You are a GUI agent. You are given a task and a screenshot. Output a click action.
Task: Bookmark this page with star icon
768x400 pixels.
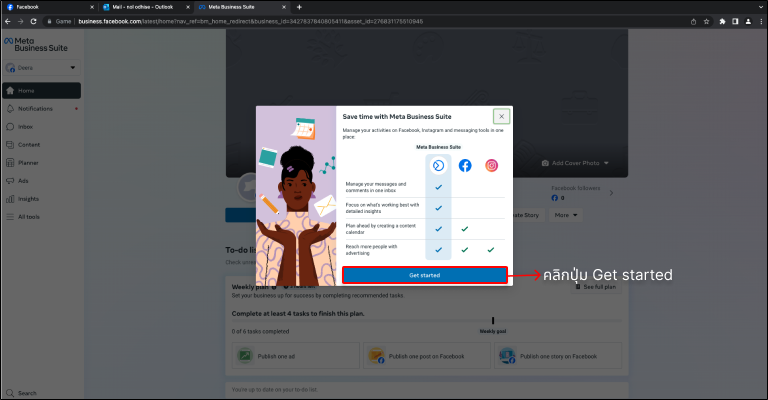click(x=706, y=22)
